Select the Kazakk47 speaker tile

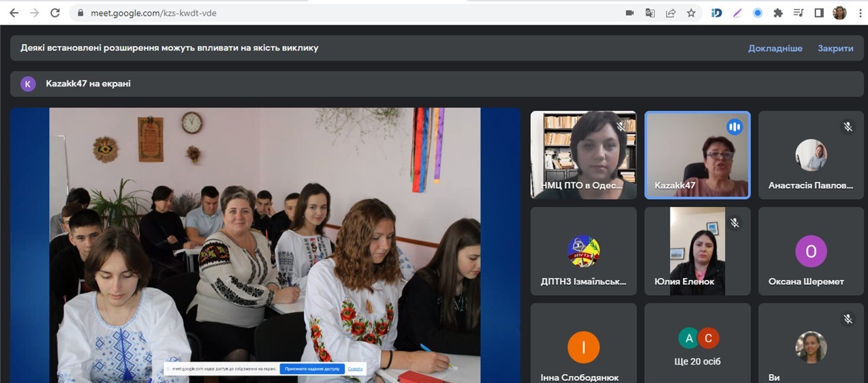(x=697, y=155)
